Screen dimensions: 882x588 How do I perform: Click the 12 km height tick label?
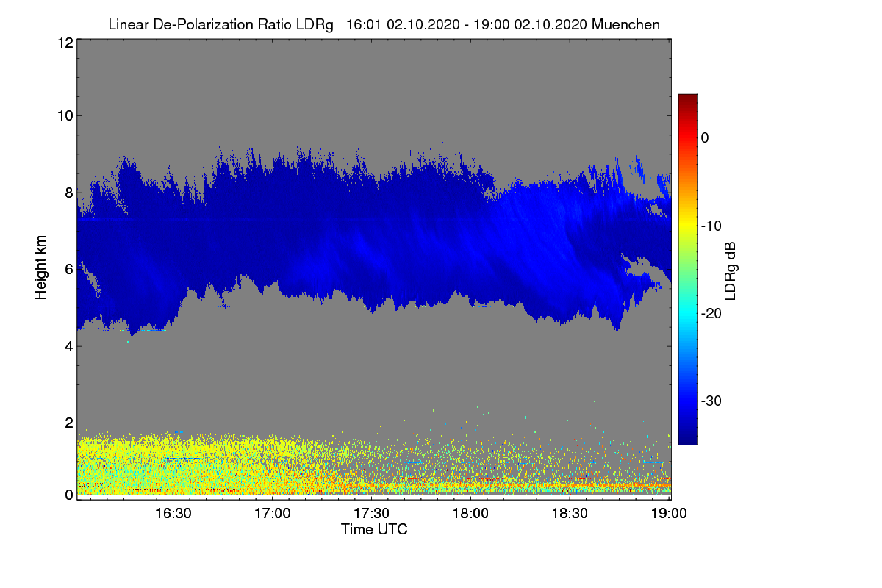64,43
